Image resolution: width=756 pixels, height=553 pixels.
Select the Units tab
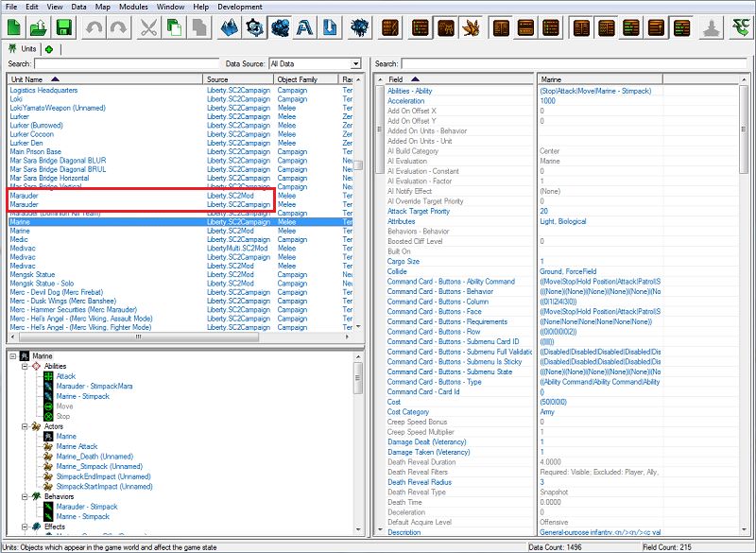[x=23, y=49]
